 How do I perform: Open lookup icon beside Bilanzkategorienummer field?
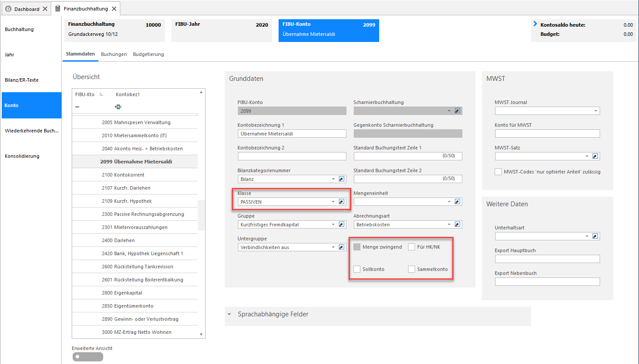pyautogui.click(x=342, y=179)
